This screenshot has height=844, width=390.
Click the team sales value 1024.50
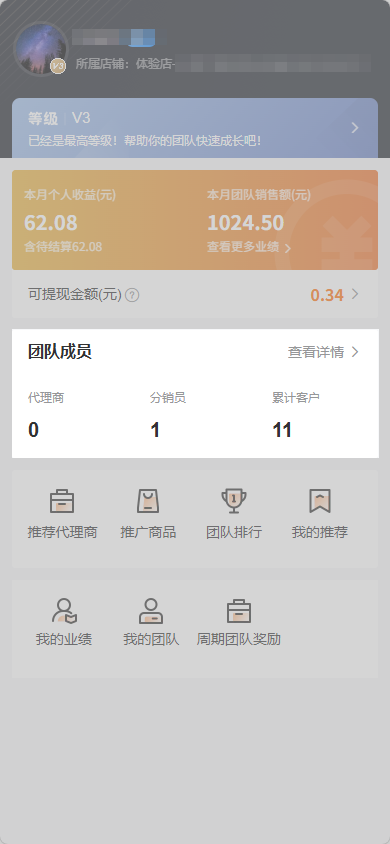[245, 223]
